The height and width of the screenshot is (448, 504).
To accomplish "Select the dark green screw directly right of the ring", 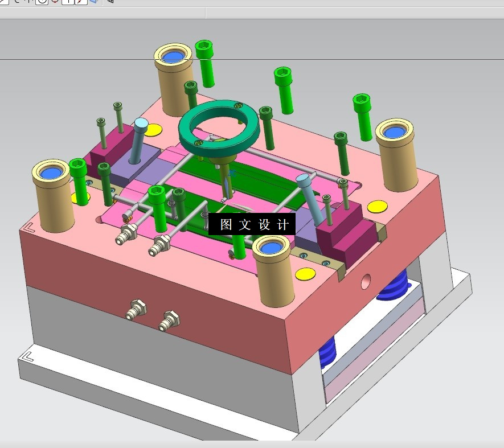I will coord(267,128).
